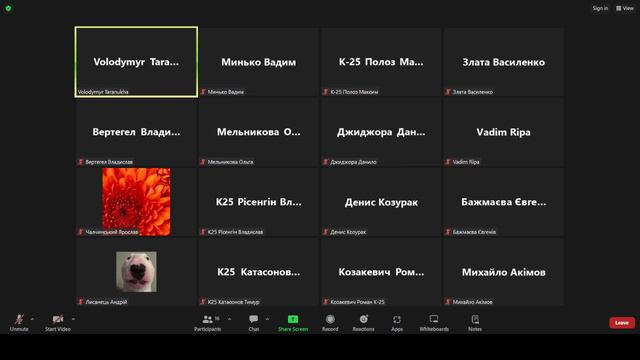This screenshot has width=640, height=360.
Task: Click the bull terrier dog profile picture
Action: pos(136,271)
